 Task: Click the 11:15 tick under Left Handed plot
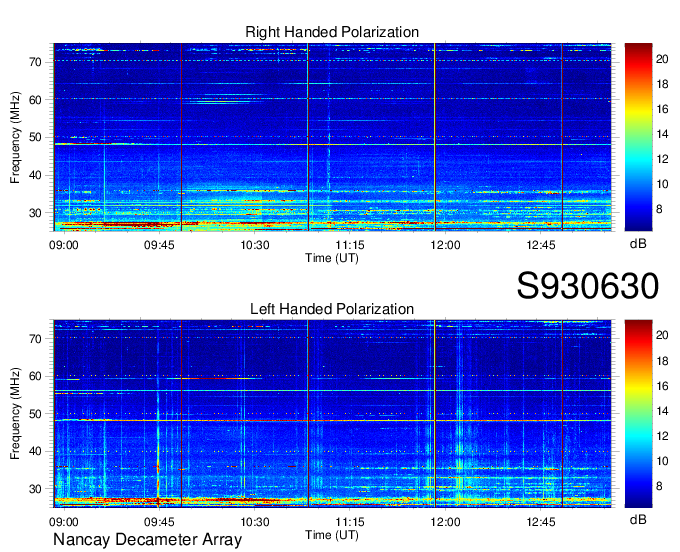[x=350, y=522]
